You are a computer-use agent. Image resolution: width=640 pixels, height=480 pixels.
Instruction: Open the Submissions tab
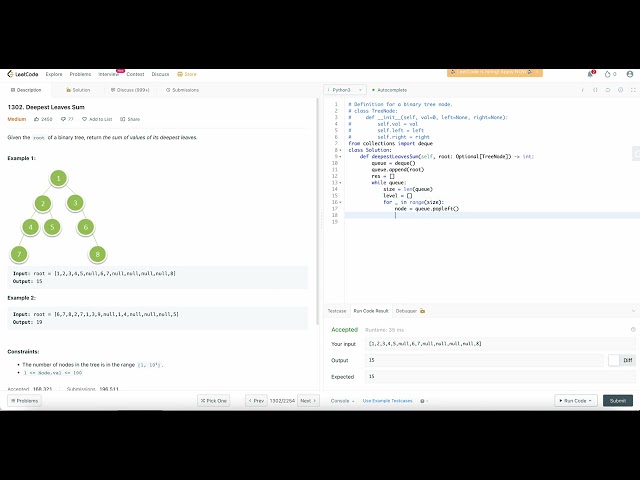182,90
